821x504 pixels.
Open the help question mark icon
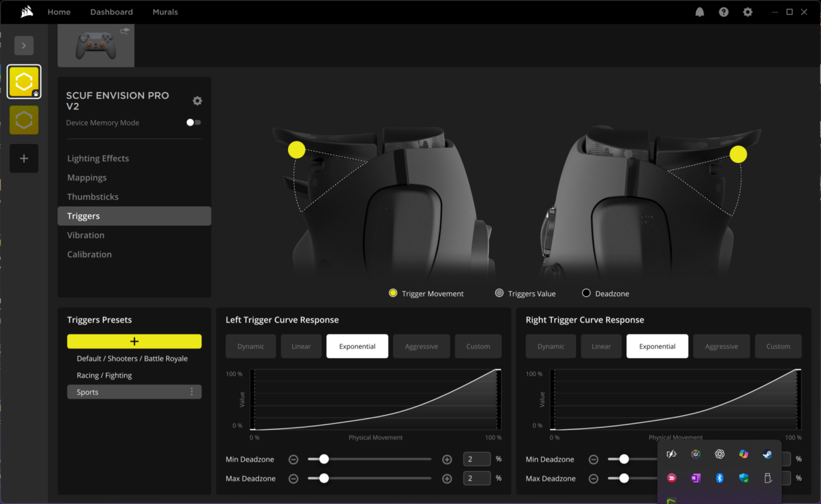[x=724, y=12]
